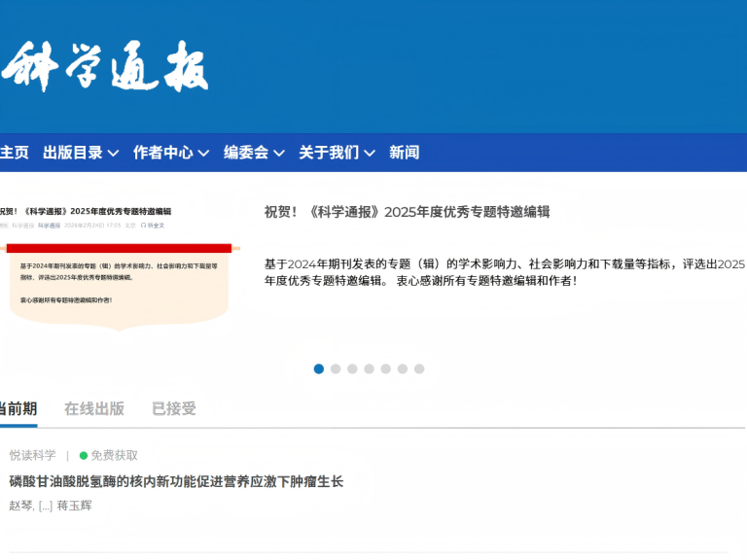
Task: Open headline 祝贺！《科学通报》2025年度优秀专题特邀编辑
Action: pos(407,212)
